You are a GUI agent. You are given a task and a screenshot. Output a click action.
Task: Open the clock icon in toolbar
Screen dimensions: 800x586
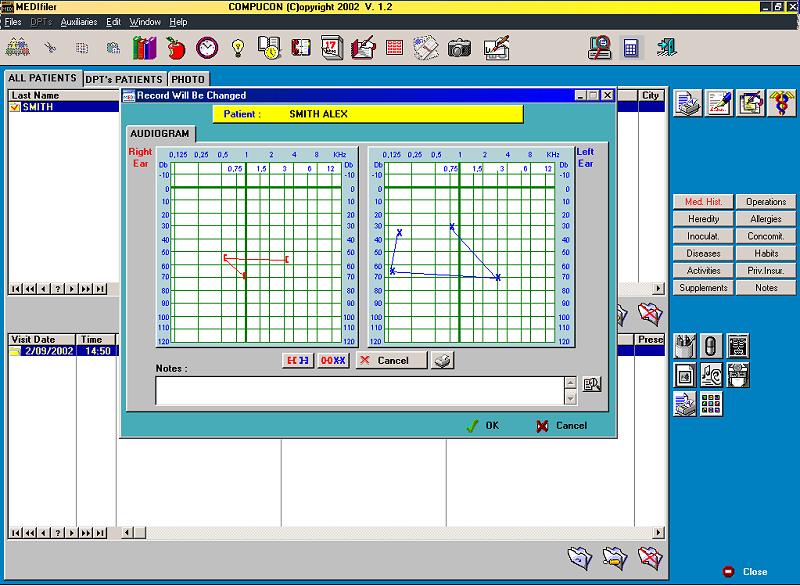click(207, 48)
